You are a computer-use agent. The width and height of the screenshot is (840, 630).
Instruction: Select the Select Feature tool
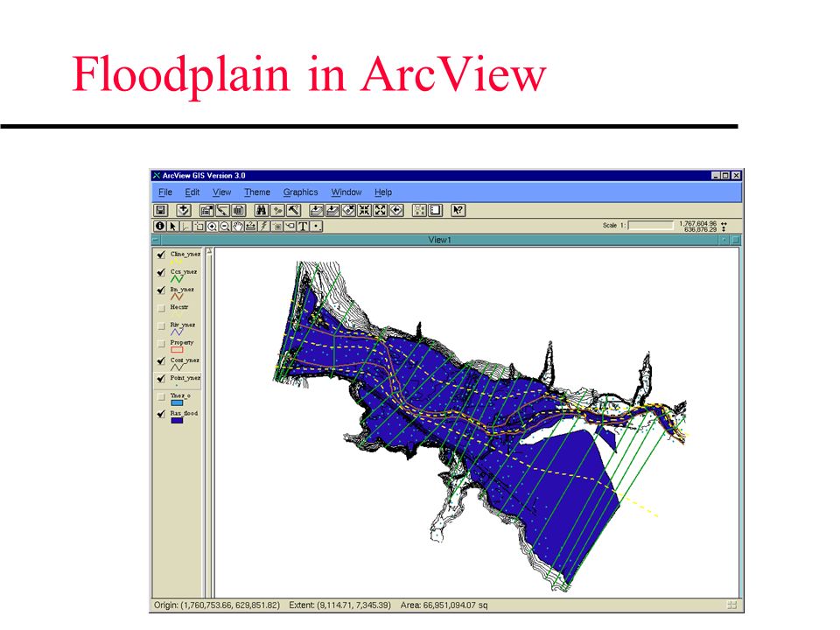click(x=199, y=226)
